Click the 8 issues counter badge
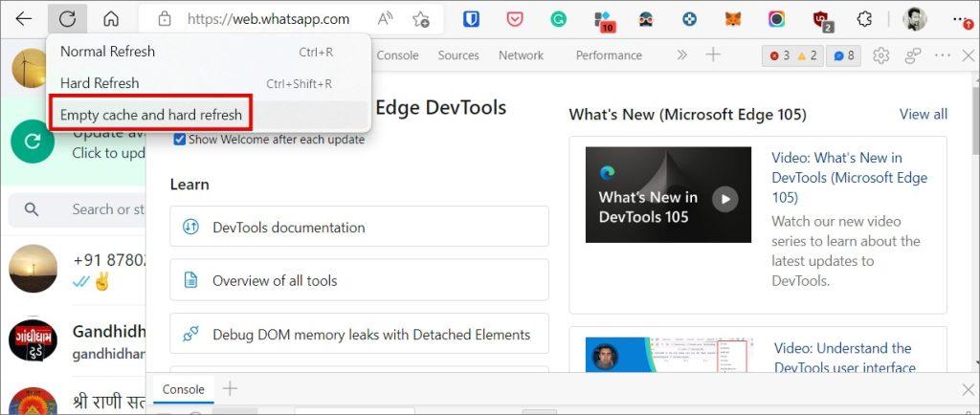The image size is (980, 415). click(x=843, y=55)
